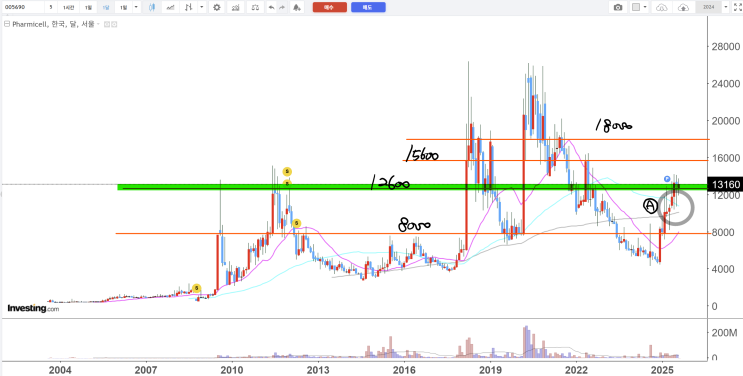Screen dimensions: 743x376
Task: Click the blue 매도 sell button
Action: tap(368, 7)
